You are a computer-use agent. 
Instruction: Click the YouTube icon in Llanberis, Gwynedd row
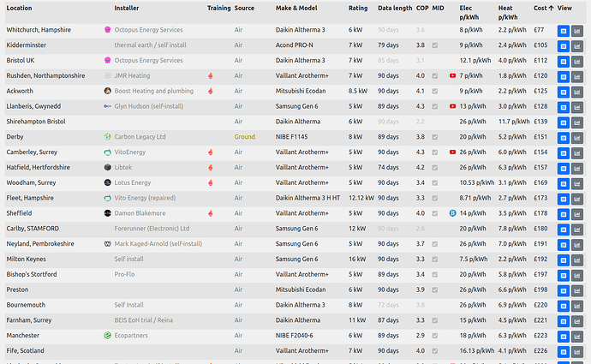tap(453, 106)
